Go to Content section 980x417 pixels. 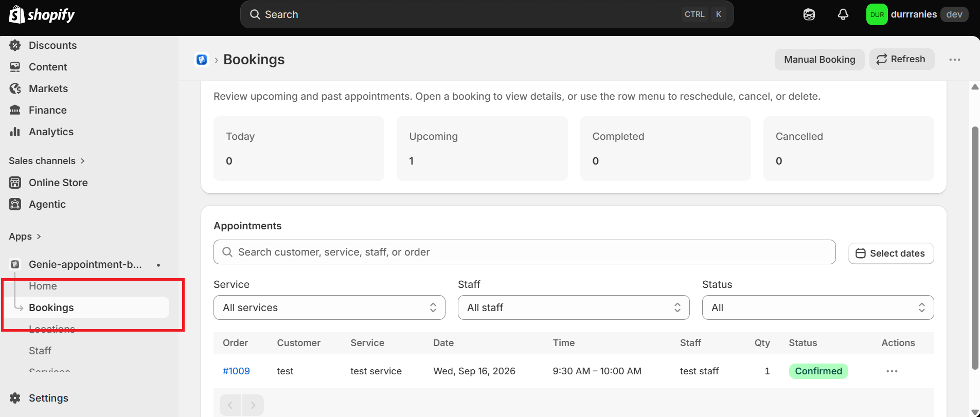pyautogui.click(x=48, y=67)
